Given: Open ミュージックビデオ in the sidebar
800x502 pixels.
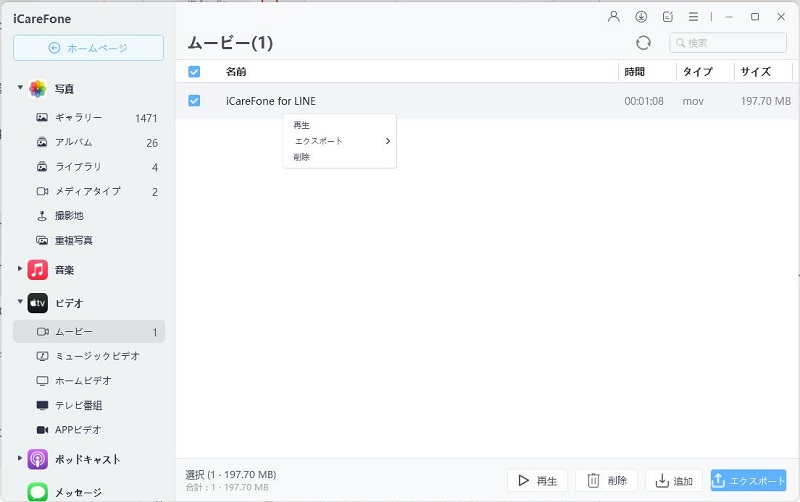Looking at the screenshot, I should pyautogui.click(x=89, y=356).
